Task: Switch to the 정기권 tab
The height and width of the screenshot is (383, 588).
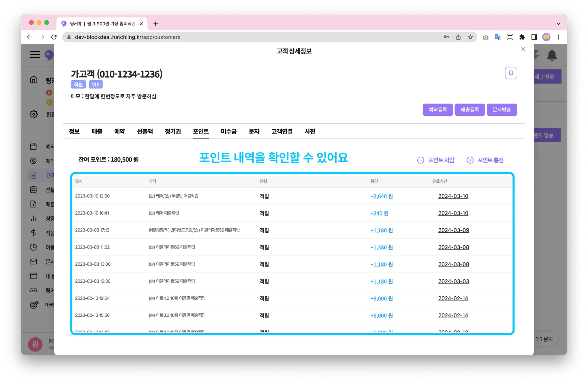Action: point(173,131)
